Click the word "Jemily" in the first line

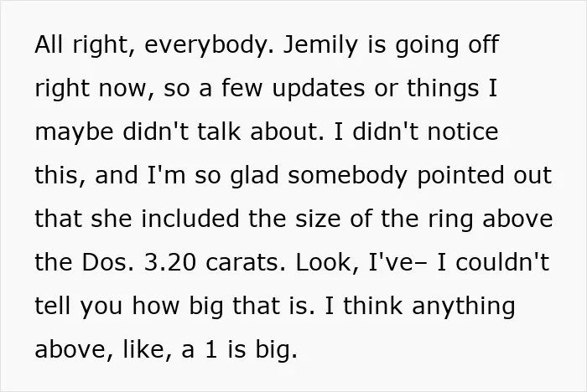tap(320, 45)
